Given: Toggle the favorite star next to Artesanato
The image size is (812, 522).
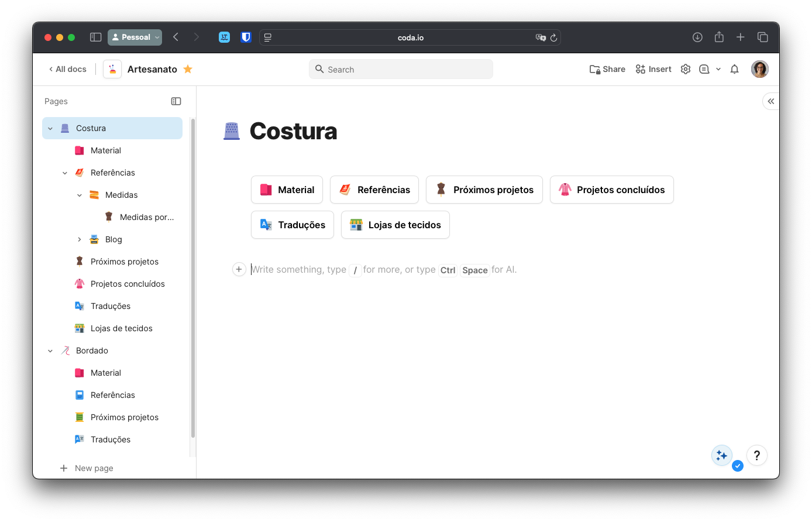Looking at the screenshot, I should click(x=188, y=68).
